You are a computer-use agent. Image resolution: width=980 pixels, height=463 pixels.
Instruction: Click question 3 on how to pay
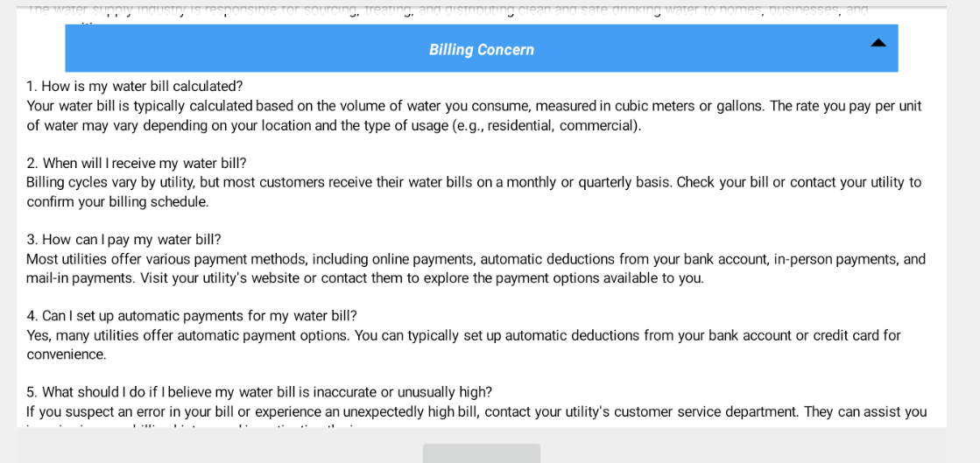(x=123, y=240)
